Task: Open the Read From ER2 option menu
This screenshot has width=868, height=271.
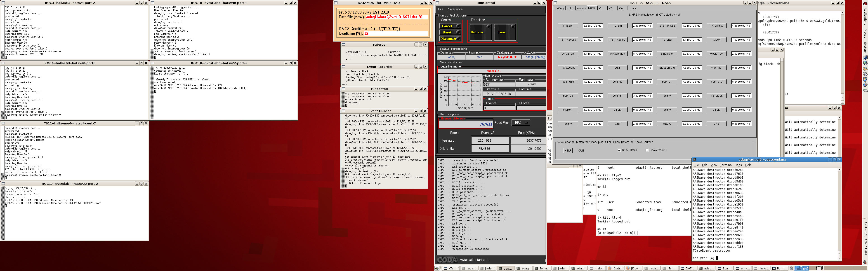Action: tap(521, 123)
